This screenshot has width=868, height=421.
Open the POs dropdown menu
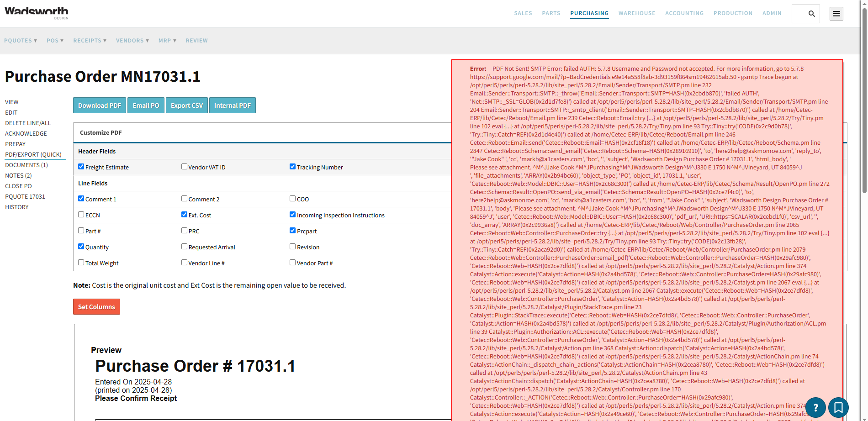(55, 41)
